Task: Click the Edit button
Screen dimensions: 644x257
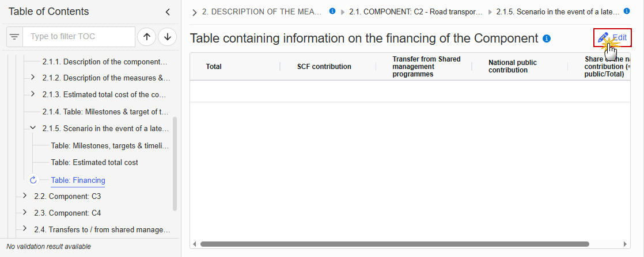Action: tap(612, 38)
